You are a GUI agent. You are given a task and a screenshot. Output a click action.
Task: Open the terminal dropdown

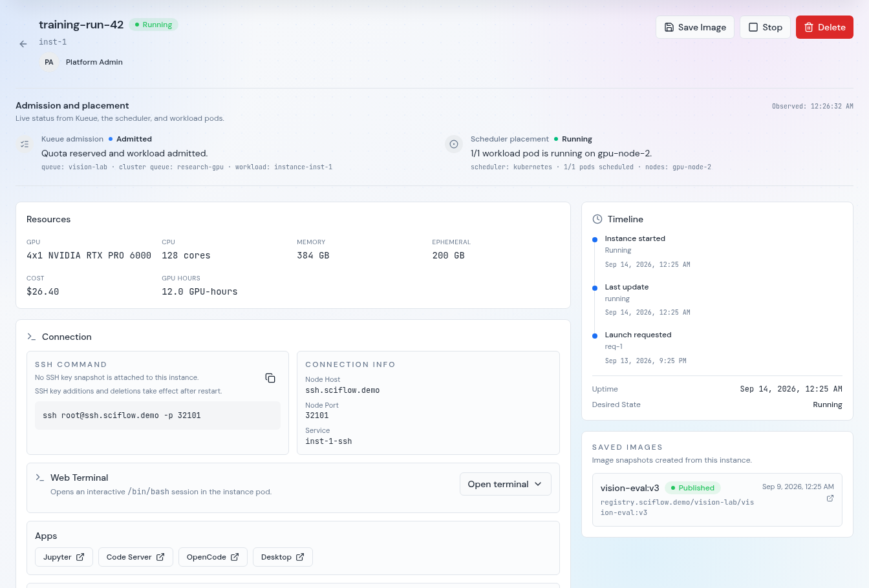[x=505, y=484]
